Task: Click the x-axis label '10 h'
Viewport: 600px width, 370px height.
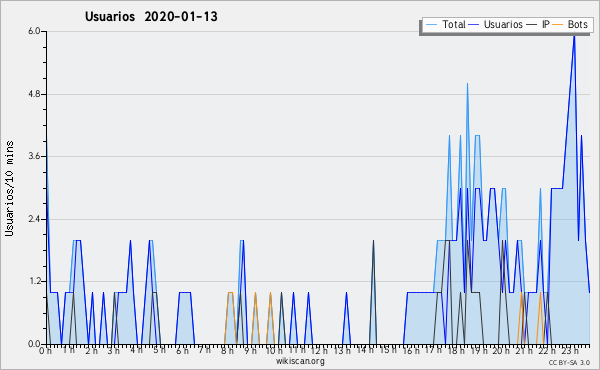Action: tap(274, 351)
